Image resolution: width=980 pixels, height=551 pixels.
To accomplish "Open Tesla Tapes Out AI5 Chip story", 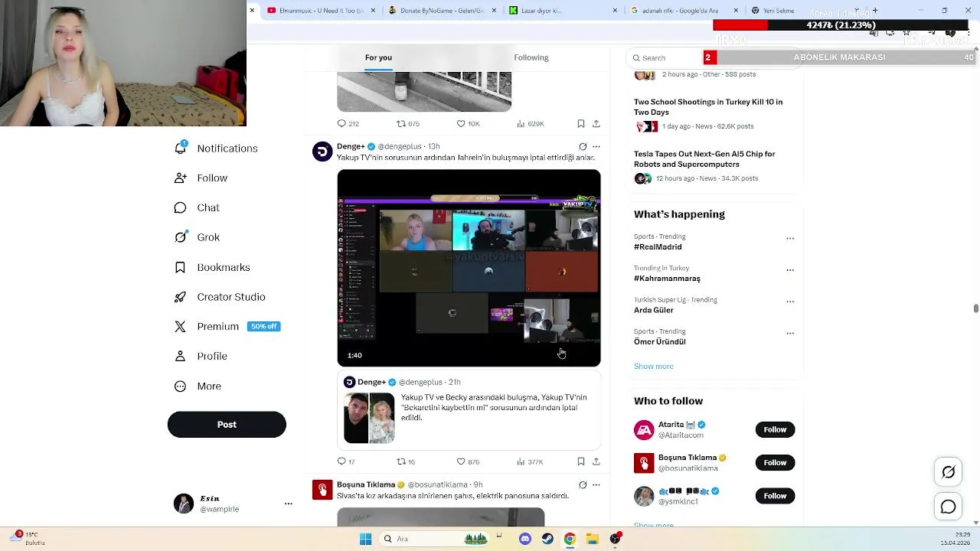I will pos(704,158).
